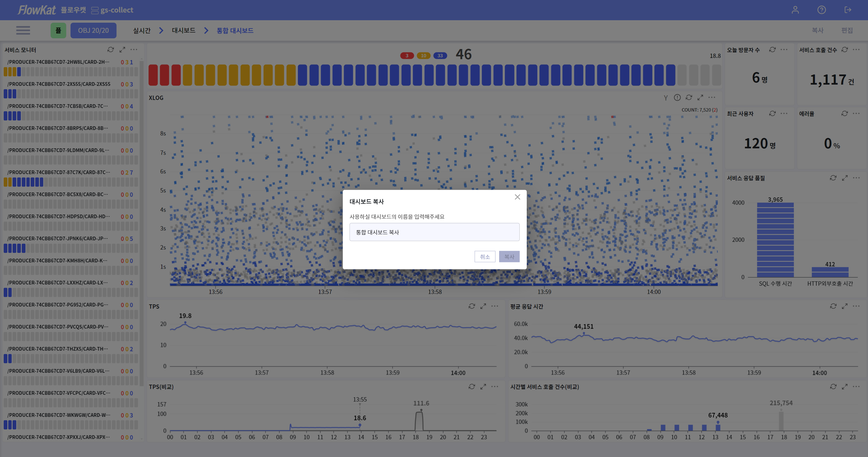Click the 편집 menu item at top right

[847, 30]
